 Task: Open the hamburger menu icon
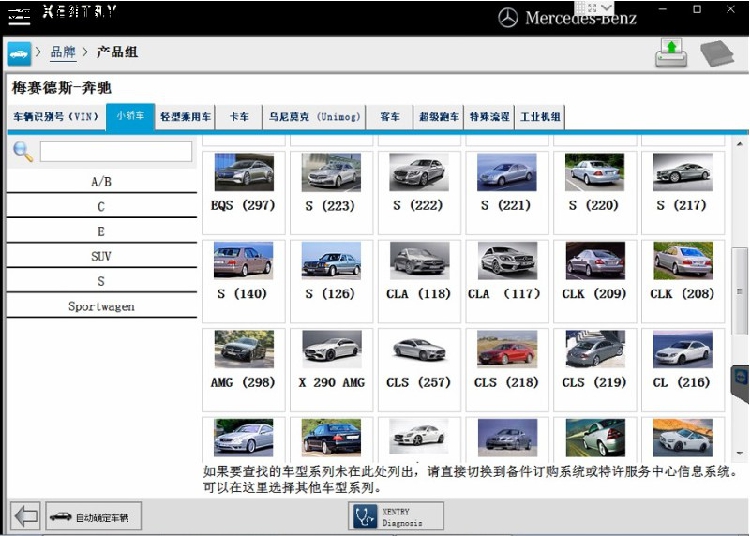[19, 17]
